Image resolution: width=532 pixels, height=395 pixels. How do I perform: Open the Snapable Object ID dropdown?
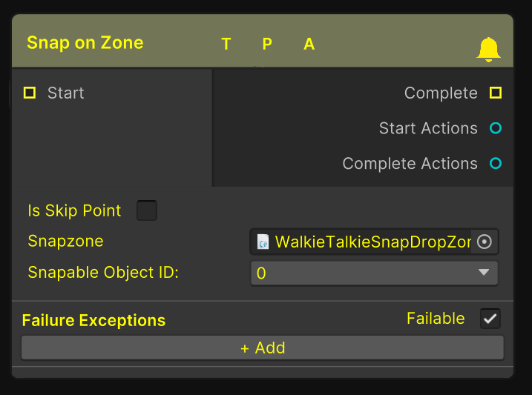pos(374,273)
